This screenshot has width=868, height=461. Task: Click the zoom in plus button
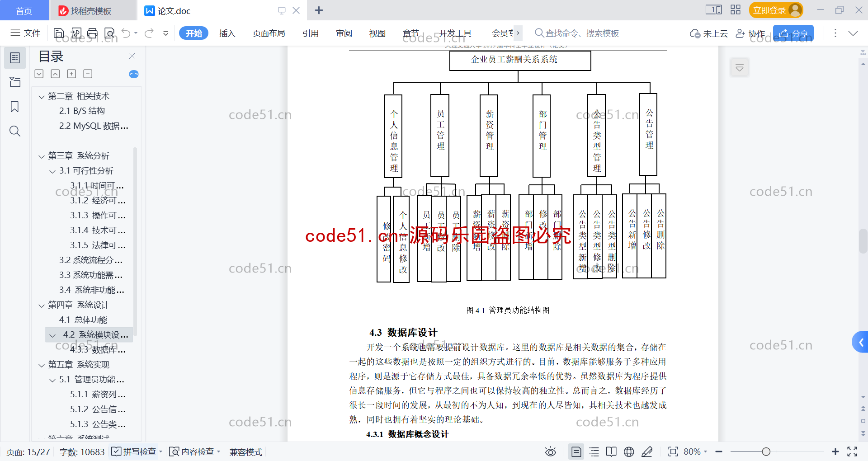835,452
